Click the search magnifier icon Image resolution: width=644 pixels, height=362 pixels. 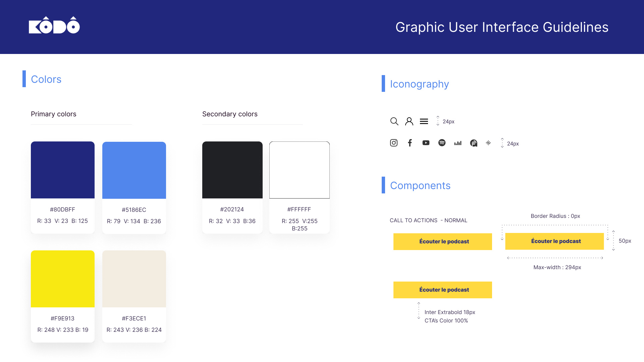click(394, 121)
